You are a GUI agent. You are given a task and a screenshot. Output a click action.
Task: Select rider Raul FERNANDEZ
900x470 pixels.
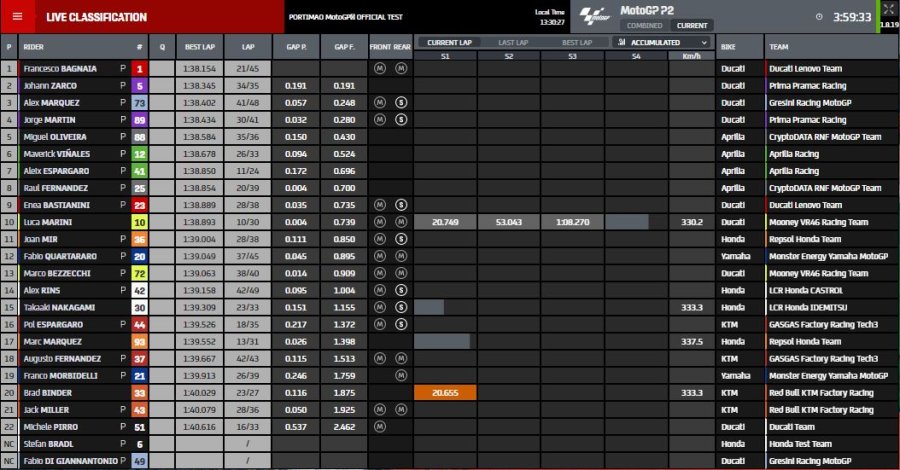pos(55,188)
